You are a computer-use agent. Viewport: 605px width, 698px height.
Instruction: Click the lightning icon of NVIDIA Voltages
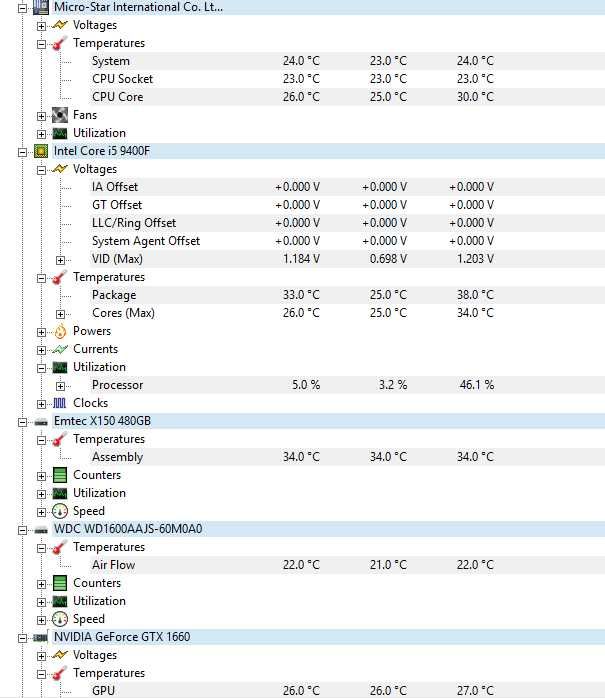[60, 655]
